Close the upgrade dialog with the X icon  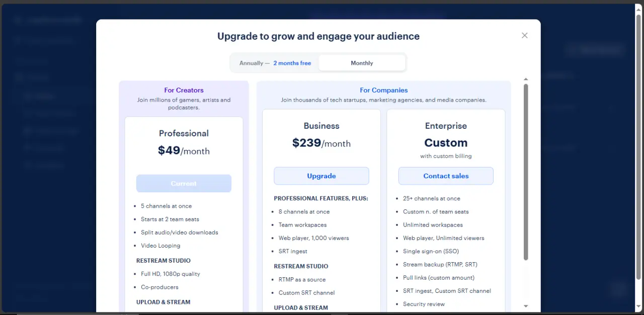pos(525,35)
